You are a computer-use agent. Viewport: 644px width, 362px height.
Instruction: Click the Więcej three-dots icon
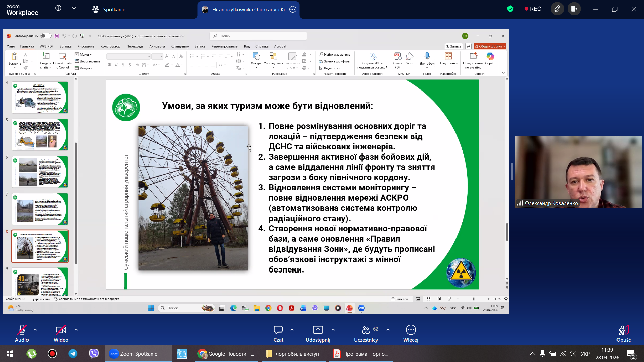[411, 330]
